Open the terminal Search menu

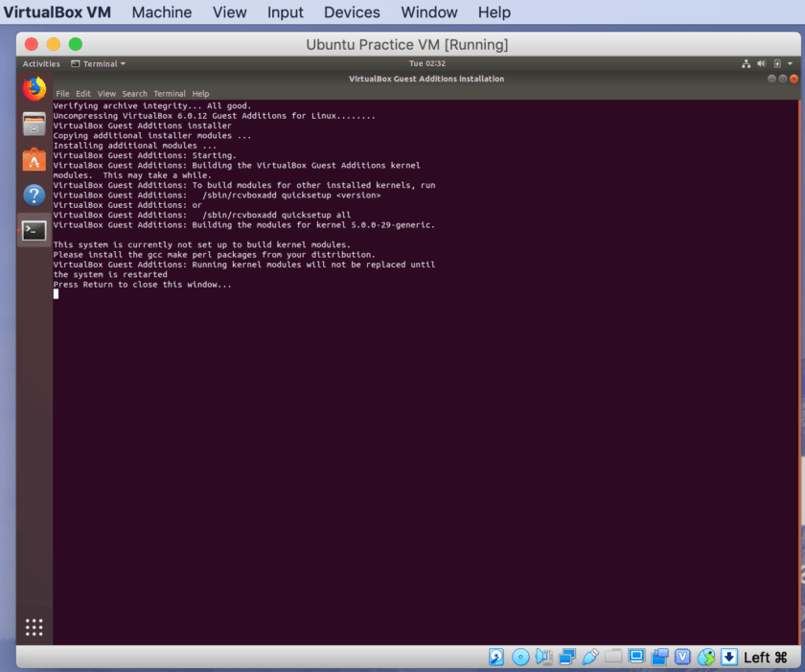[134, 93]
